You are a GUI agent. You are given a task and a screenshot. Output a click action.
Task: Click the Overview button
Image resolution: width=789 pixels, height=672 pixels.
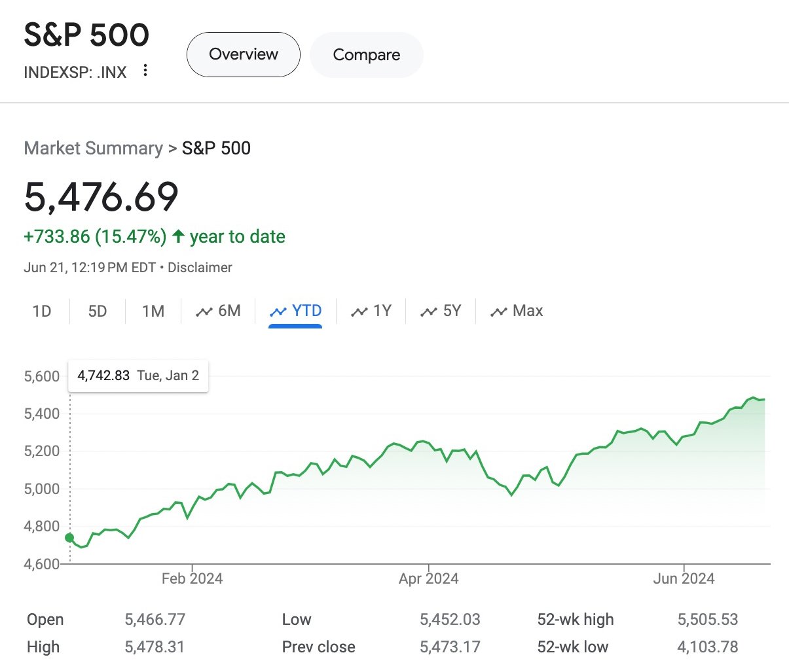[243, 54]
